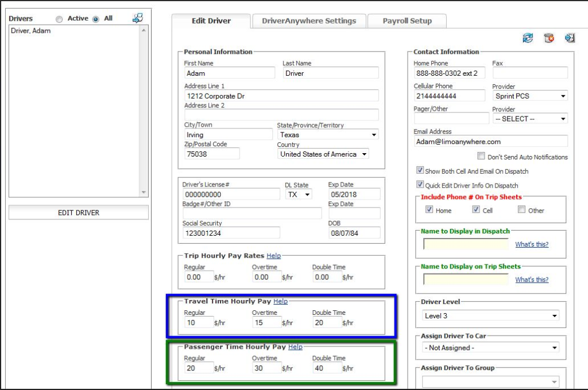Click the drivers list scrollbar down arrow
588x390 pixels.
coord(144,192)
